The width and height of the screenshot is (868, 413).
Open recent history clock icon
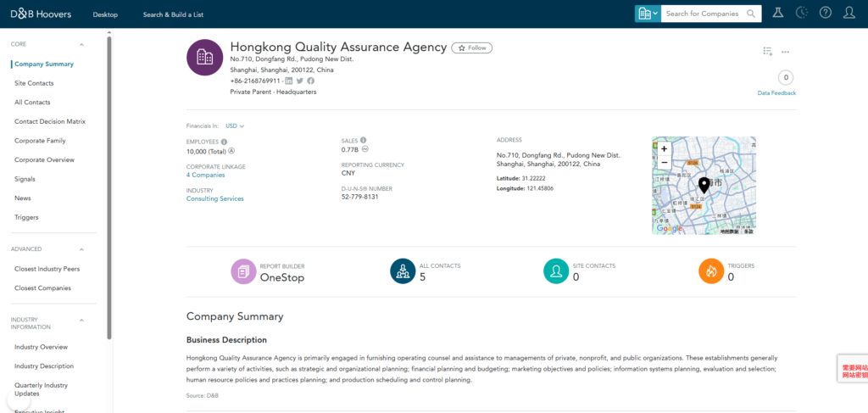point(802,14)
